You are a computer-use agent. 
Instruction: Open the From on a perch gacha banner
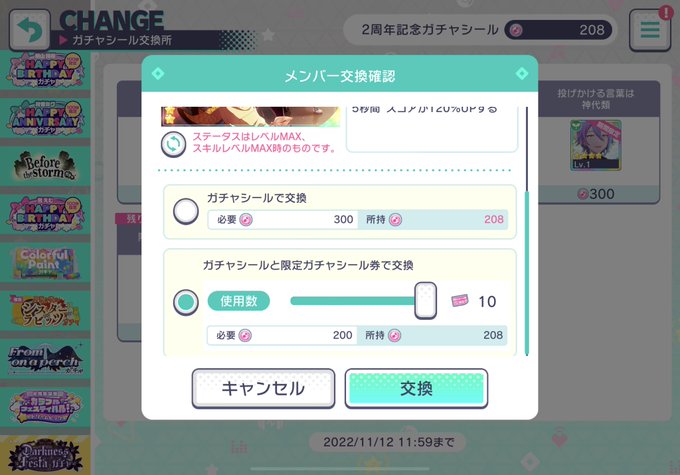pyautogui.click(x=45, y=360)
